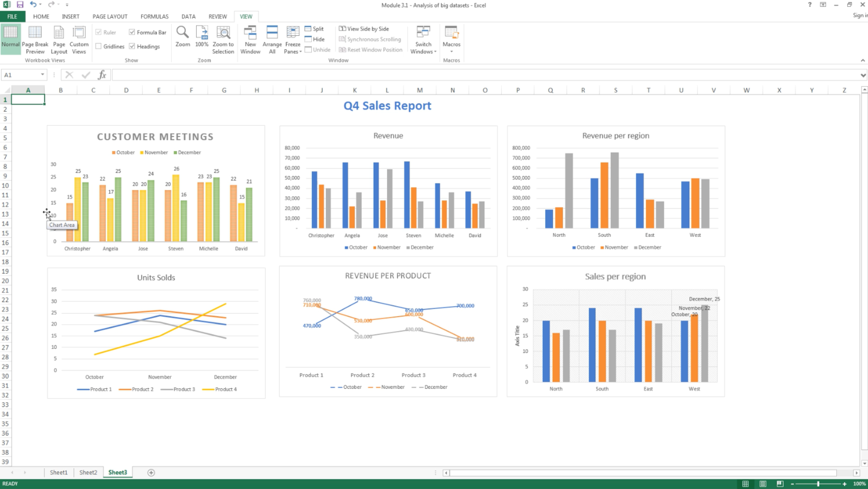Open the DATA tab

tap(189, 17)
